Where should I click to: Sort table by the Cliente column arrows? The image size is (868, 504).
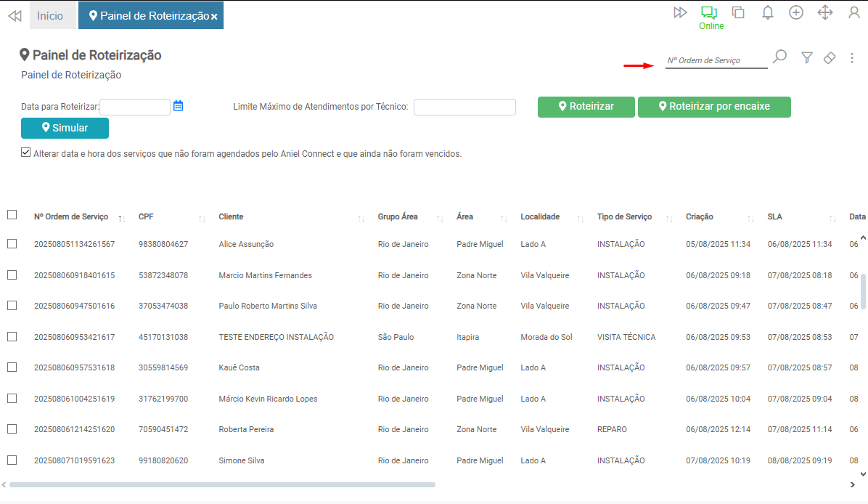coord(361,218)
